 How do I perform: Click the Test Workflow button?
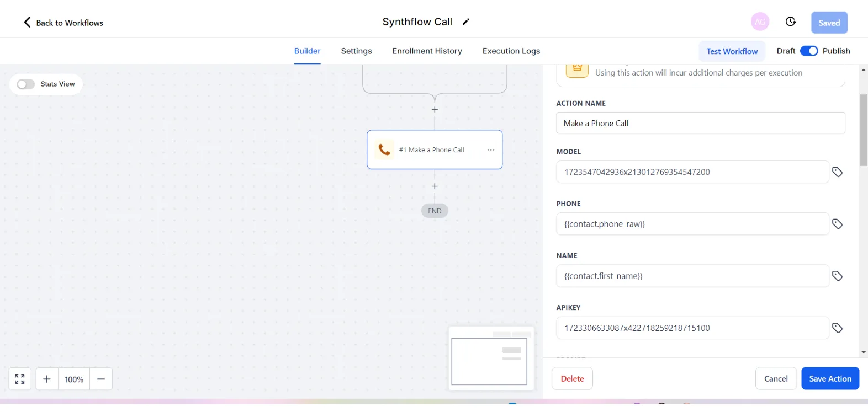[x=732, y=51]
